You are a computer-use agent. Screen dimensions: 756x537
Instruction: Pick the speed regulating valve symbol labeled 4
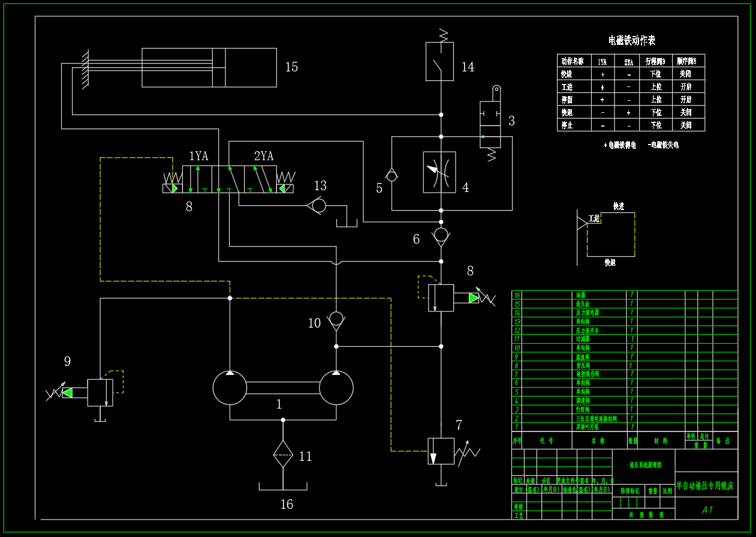[439, 172]
